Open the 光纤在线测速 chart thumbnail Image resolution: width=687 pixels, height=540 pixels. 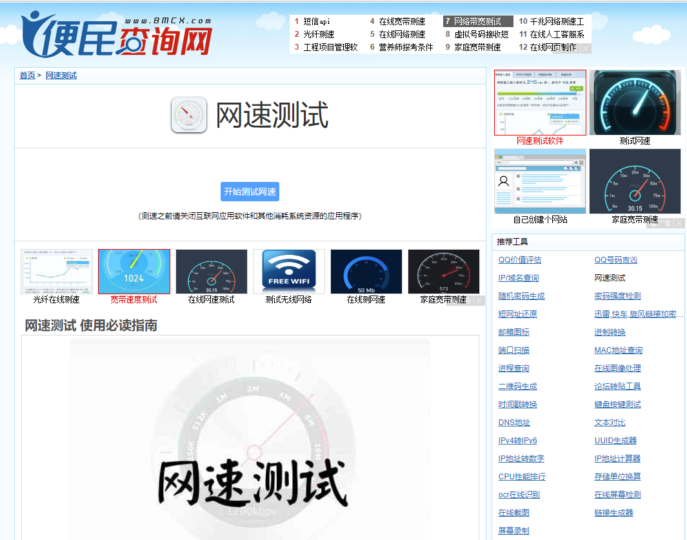click(56, 271)
